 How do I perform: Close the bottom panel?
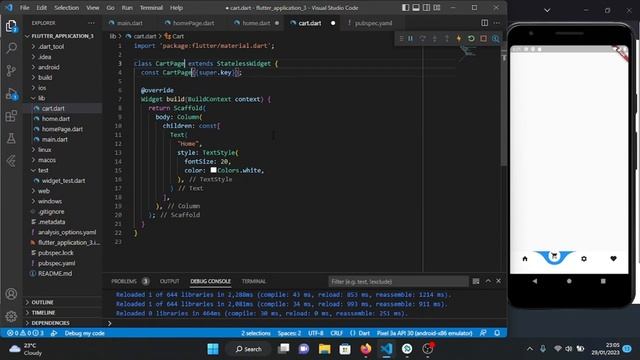coord(498,281)
